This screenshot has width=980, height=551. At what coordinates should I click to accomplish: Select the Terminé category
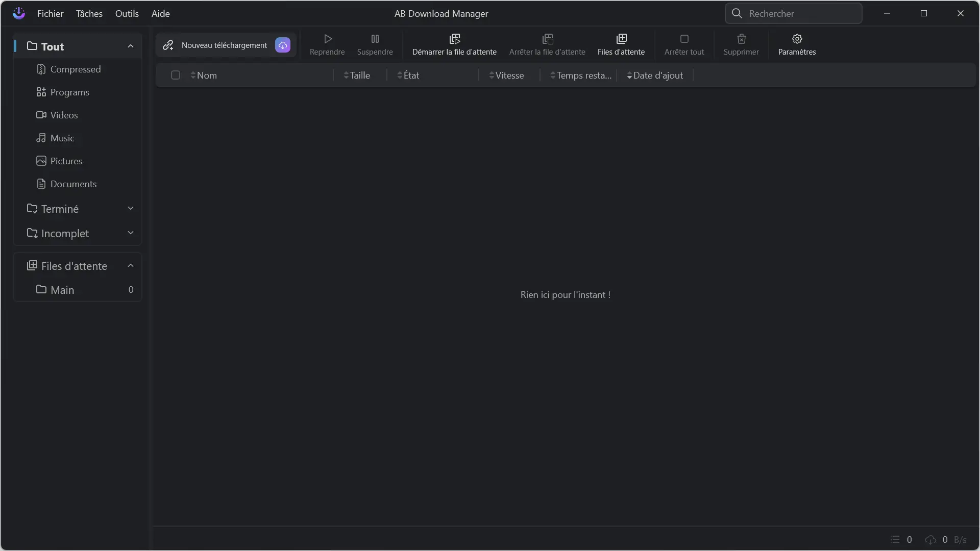click(78, 209)
